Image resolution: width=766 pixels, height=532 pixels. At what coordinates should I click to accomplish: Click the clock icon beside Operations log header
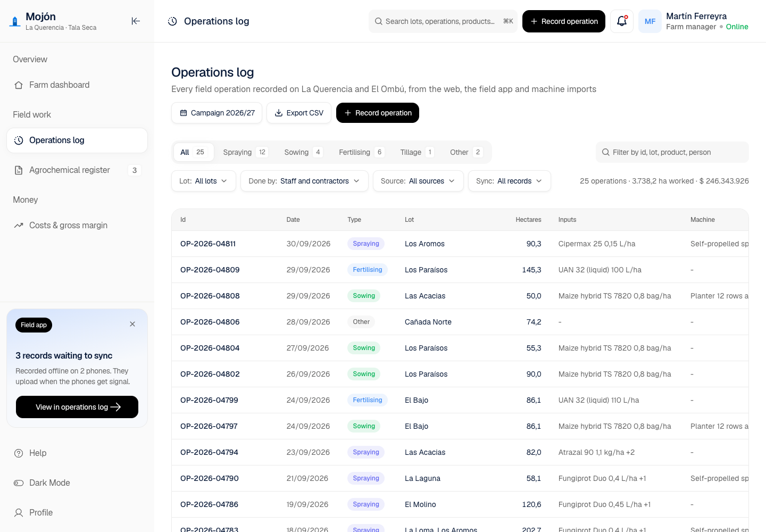coord(172,21)
